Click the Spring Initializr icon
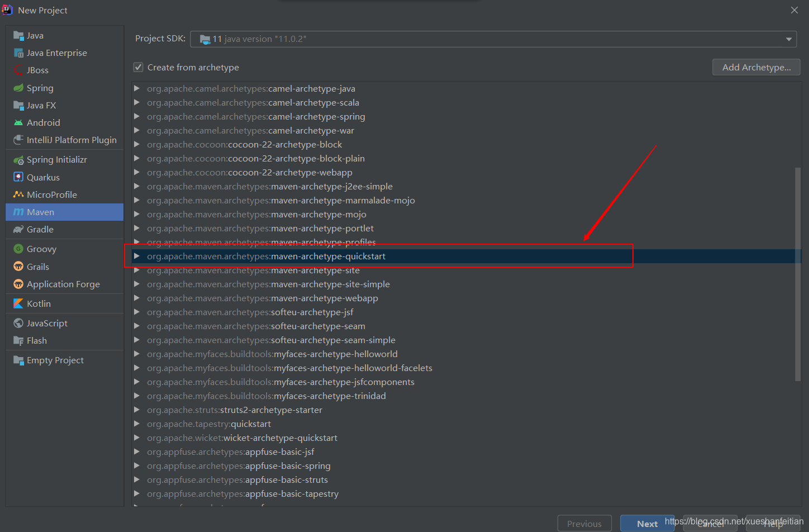The height and width of the screenshot is (532, 809). coord(18,160)
